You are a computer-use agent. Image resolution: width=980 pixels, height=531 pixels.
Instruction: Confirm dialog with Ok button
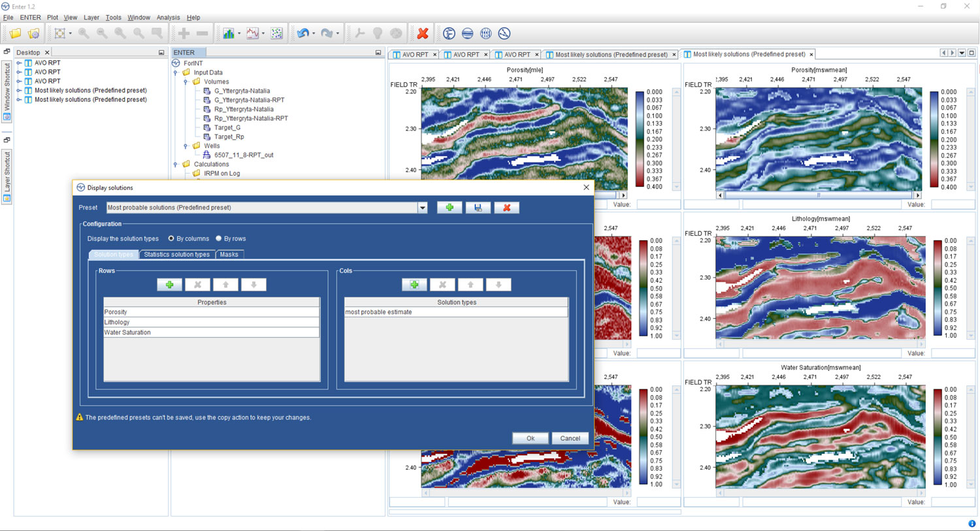coord(530,438)
